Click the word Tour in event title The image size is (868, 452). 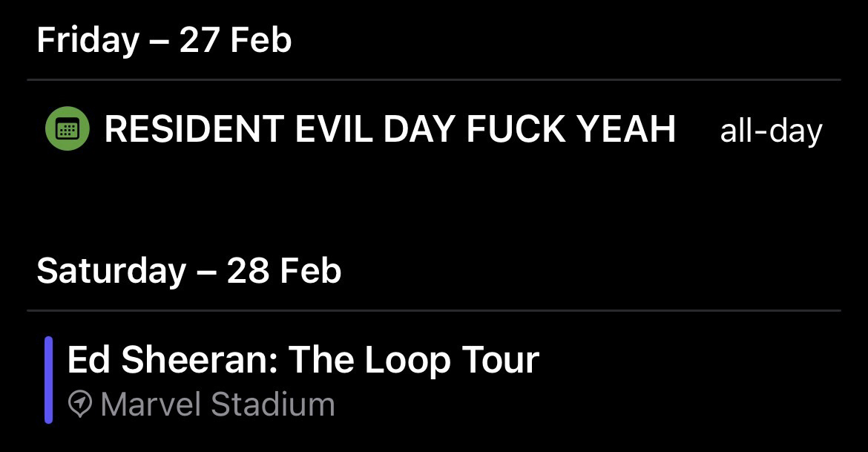501,360
